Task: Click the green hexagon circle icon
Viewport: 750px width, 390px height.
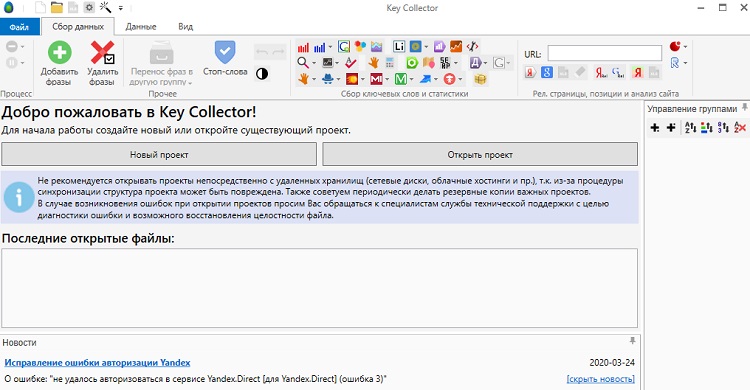Action: [412, 63]
